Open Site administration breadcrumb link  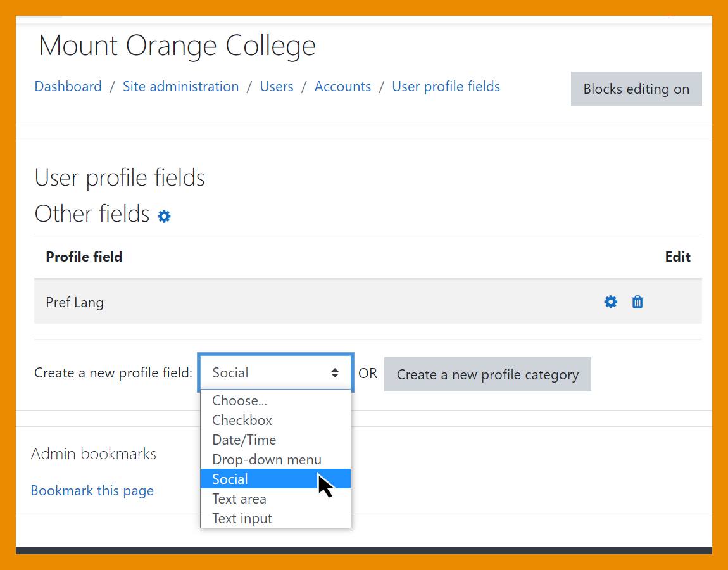tap(180, 87)
